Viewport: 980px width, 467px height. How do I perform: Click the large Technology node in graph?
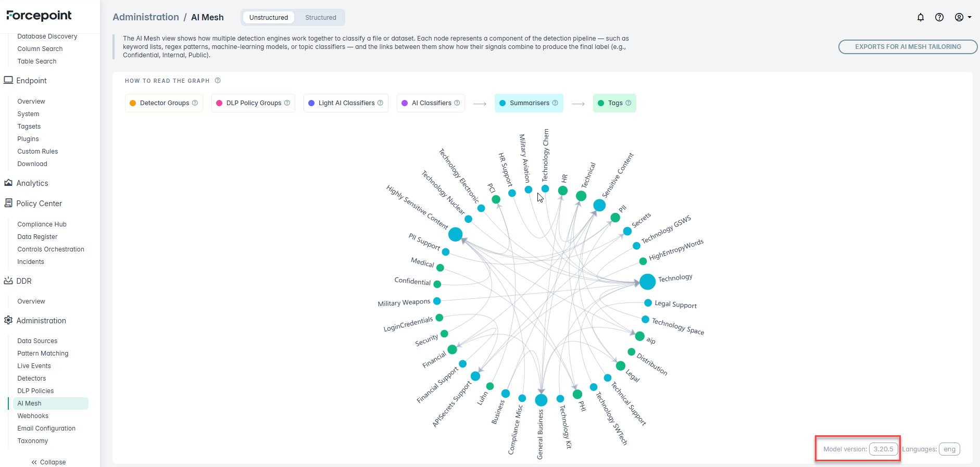pos(647,282)
